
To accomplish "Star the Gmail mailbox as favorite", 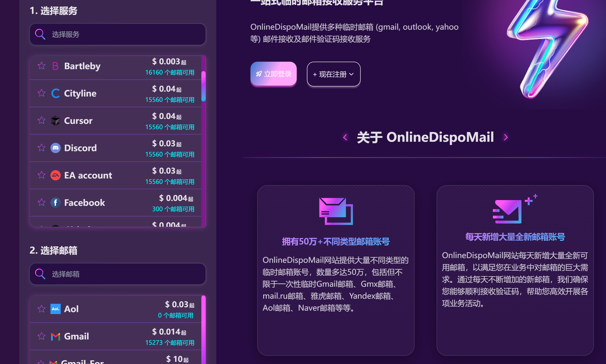I will (41, 336).
